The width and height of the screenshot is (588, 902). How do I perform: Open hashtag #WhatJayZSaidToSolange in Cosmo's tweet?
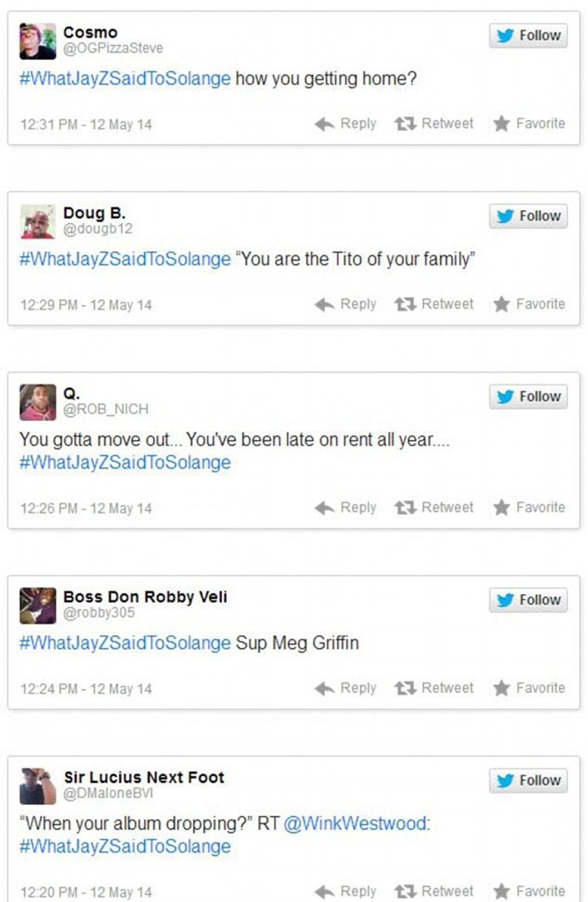(125, 78)
